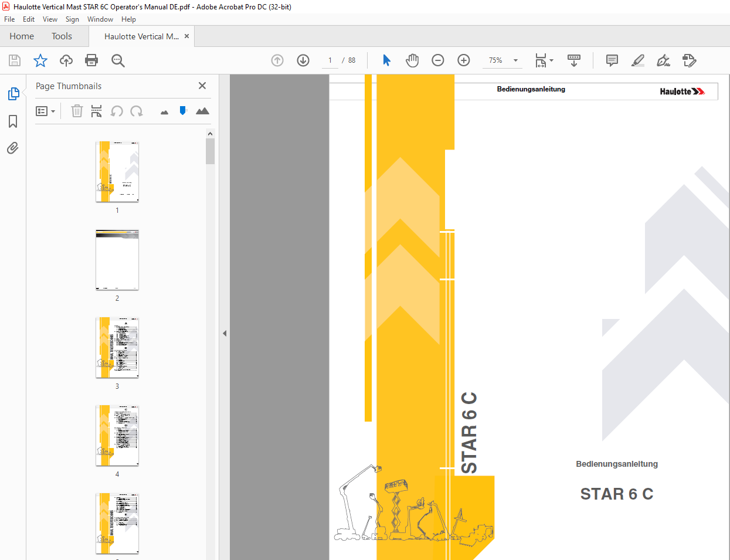Close the Page Thumbnails panel
Screen dimensions: 730x560
(202, 86)
